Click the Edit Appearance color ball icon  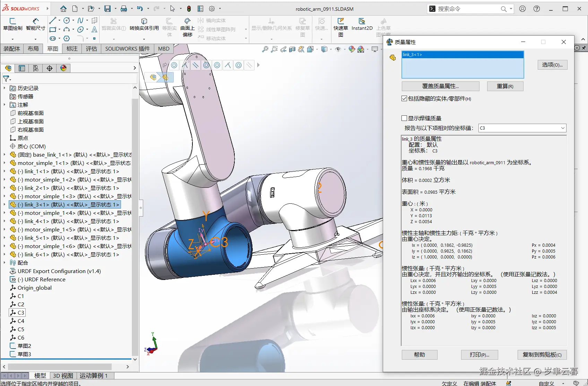point(352,49)
